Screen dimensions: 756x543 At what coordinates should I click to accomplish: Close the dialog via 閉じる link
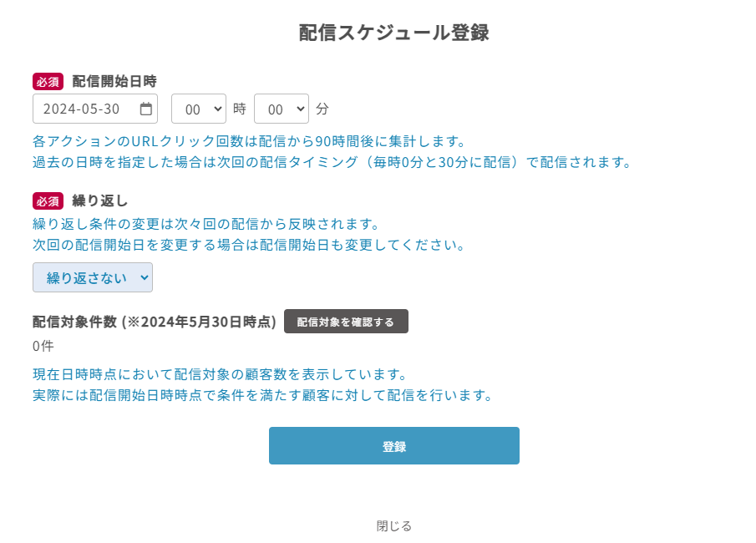click(x=393, y=526)
